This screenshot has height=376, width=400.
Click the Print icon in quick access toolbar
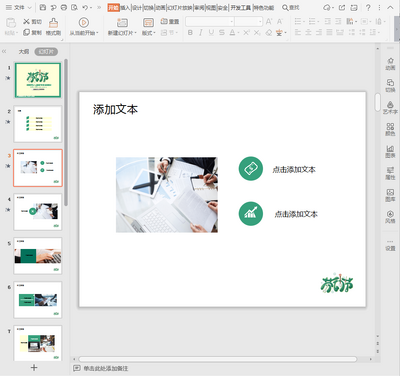64,7
